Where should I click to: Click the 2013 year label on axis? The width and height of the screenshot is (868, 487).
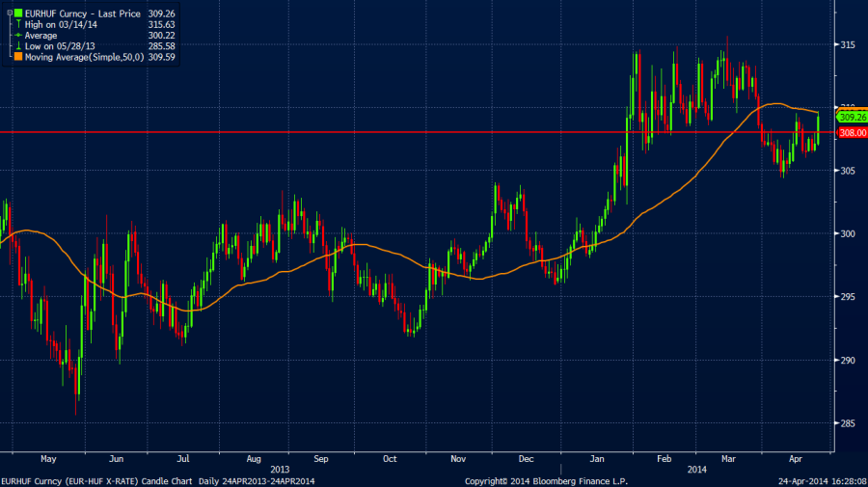click(281, 469)
